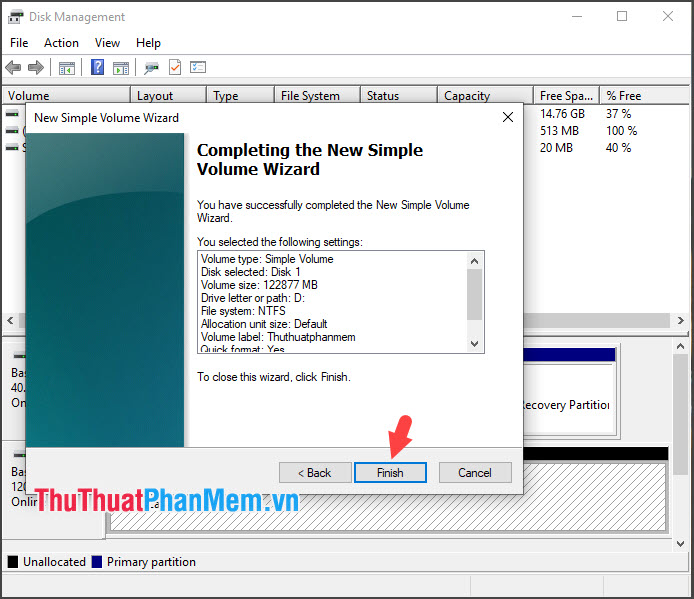
Task: Click the Show/Hide Console Tree toolbar icon
Action: point(67,68)
